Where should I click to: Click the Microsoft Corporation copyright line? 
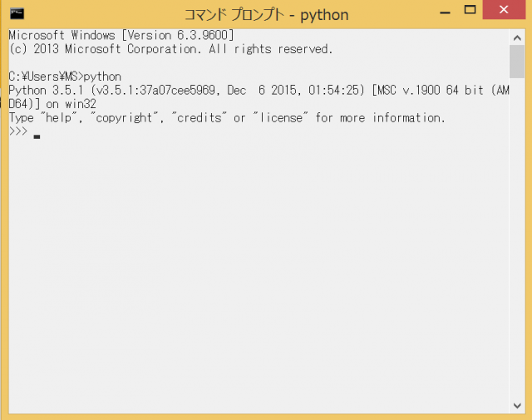(x=170, y=49)
